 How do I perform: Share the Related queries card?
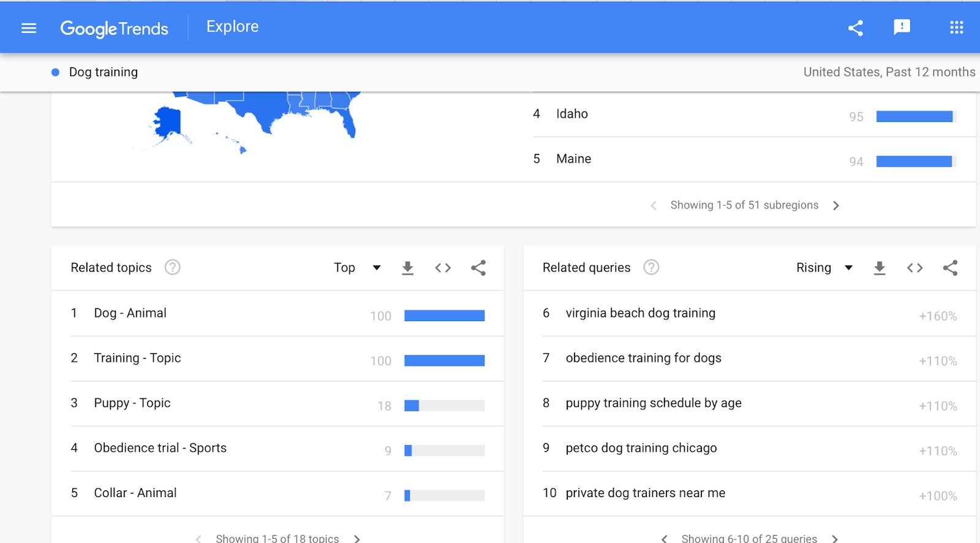click(x=950, y=268)
